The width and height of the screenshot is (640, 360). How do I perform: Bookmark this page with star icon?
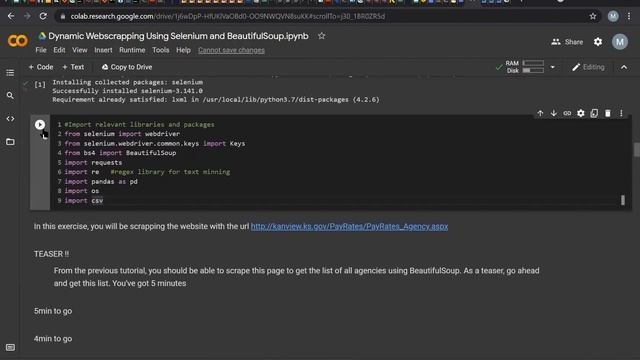click(x=593, y=16)
